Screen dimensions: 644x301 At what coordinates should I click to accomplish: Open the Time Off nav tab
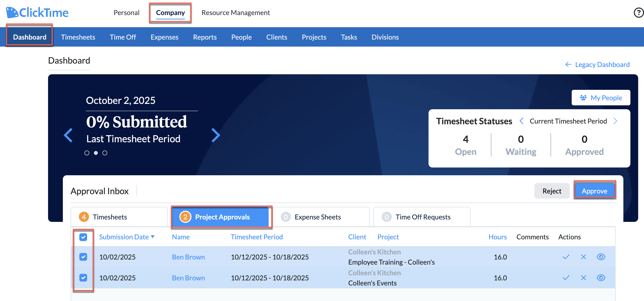pos(123,37)
